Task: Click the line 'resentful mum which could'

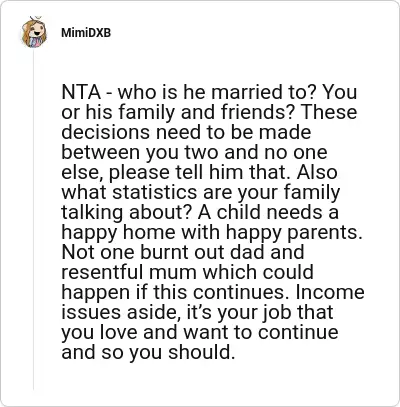Action: tap(187, 272)
